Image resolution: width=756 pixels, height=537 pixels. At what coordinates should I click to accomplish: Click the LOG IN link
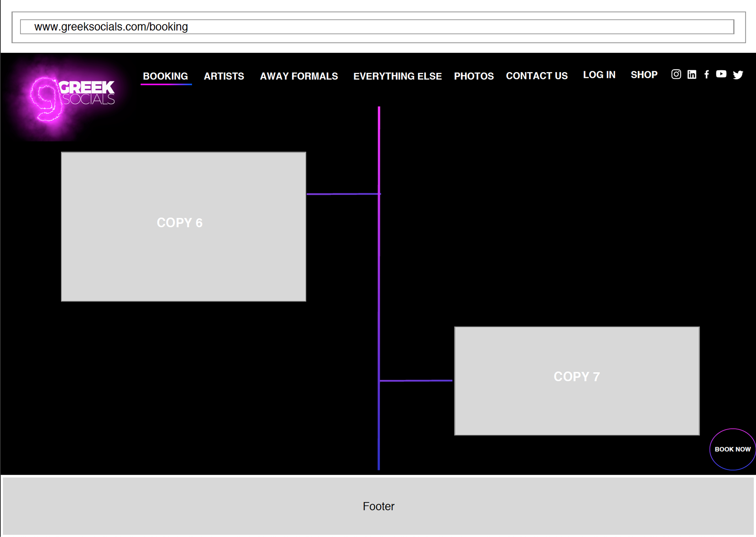pos(599,75)
